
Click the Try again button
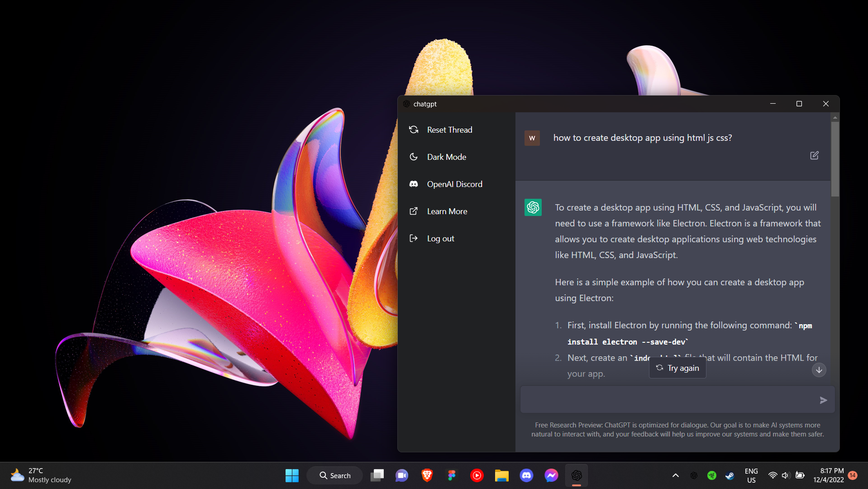(x=677, y=368)
